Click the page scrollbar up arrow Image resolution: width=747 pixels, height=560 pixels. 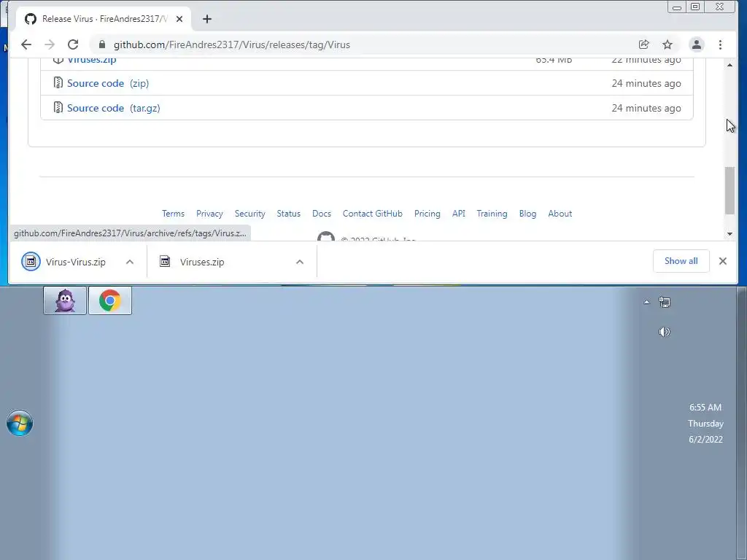point(729,65)
